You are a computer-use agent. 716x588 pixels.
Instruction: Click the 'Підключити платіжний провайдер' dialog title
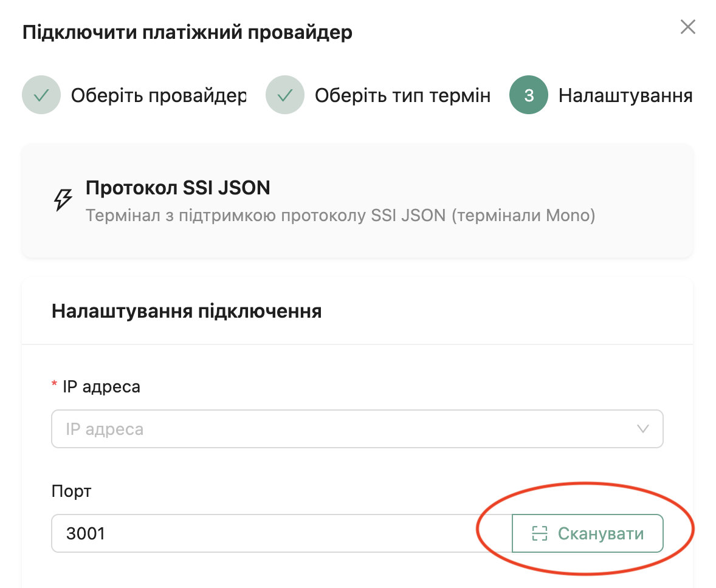point(187,32)
